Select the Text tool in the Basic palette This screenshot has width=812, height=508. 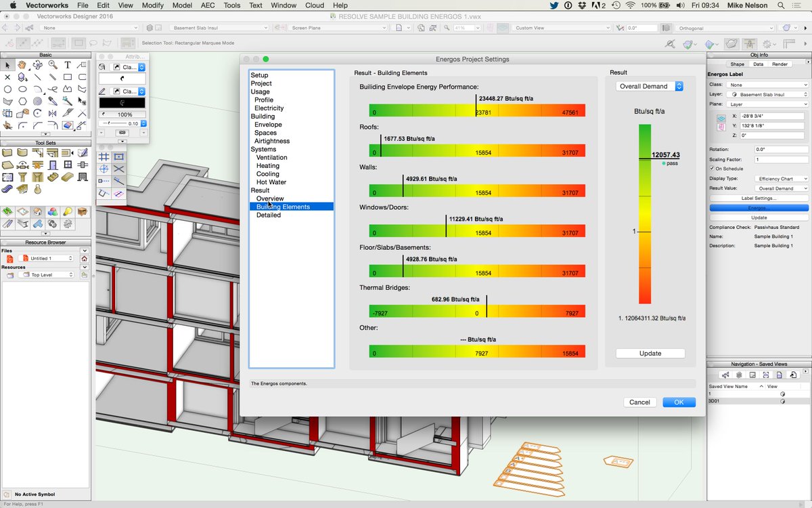pos(68,65)
